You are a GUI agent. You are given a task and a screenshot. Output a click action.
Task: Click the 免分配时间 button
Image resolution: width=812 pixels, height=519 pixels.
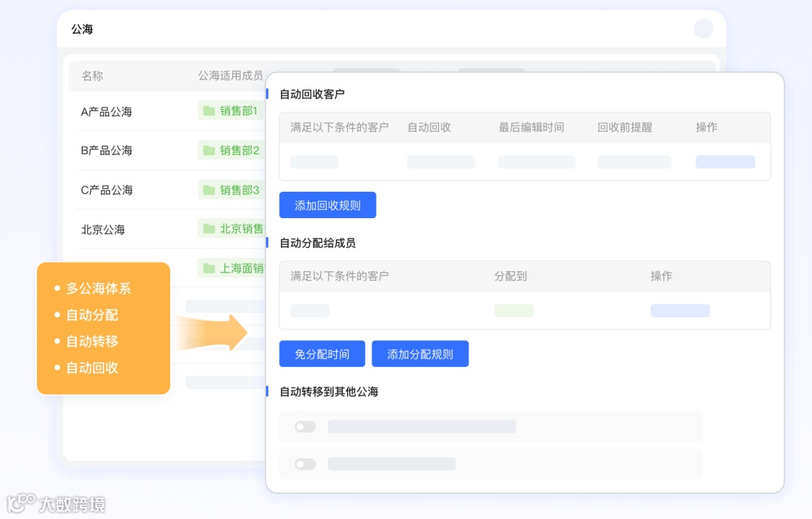tap(322, 354)
